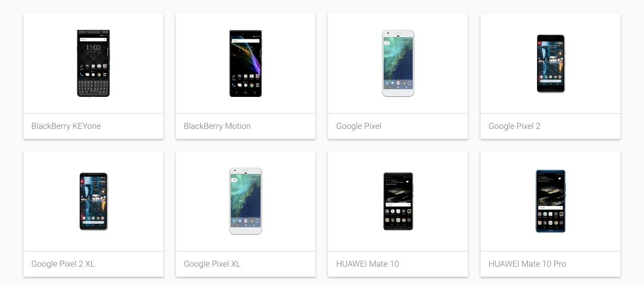Select the Google Pixel XL phone image
Screen dimensions: 644x284
tap(245, 201)
